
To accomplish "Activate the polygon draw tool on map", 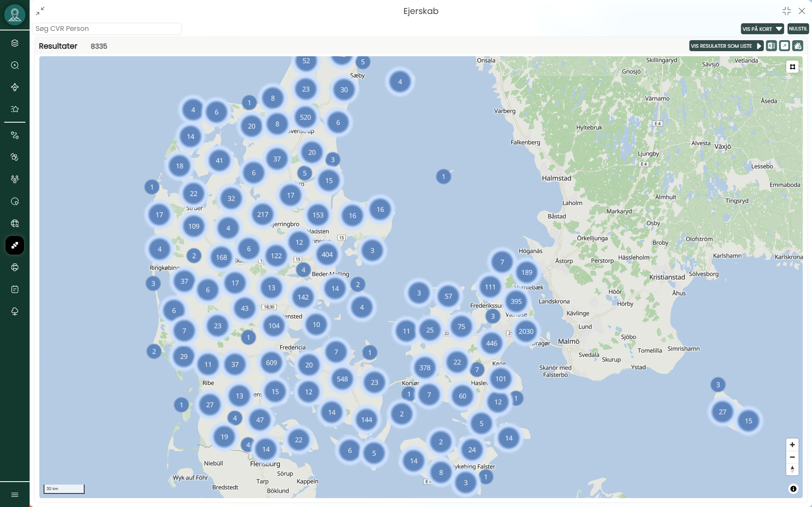I will pyautogui.click(x=793, y=67).
